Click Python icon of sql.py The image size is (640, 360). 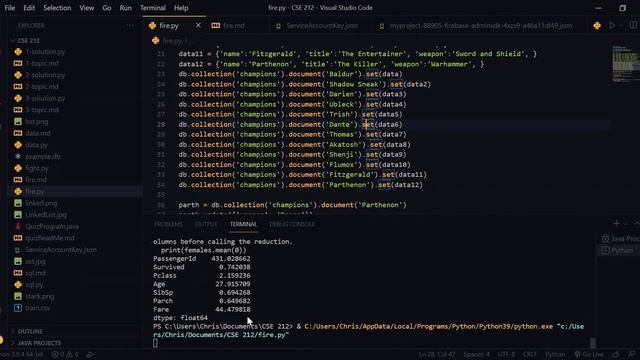coord(18,284)
